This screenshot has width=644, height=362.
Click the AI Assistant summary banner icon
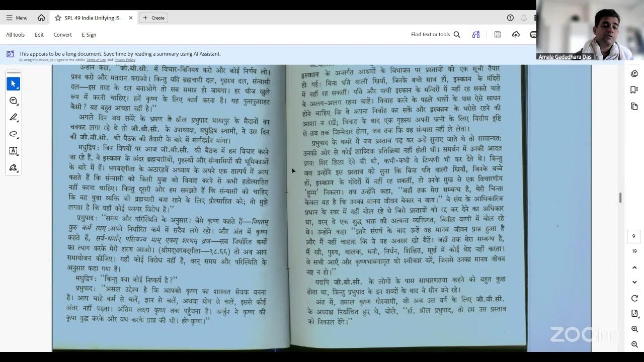(x=10, y=54)
